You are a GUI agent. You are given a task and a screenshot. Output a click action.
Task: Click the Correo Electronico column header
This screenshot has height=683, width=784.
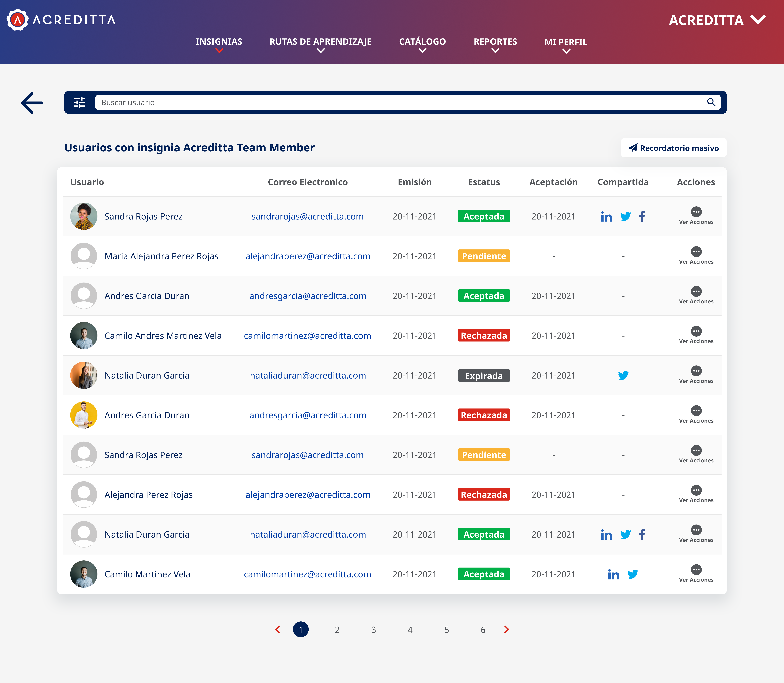tap(308, 182)
